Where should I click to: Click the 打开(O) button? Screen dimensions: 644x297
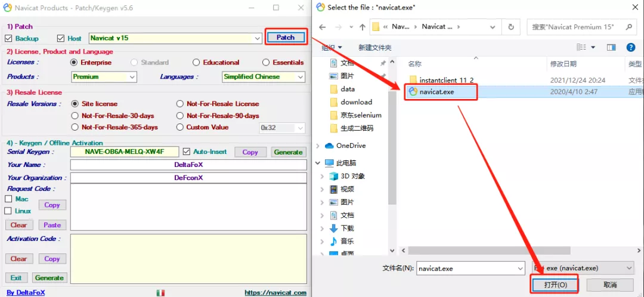(x=555, y=284)
